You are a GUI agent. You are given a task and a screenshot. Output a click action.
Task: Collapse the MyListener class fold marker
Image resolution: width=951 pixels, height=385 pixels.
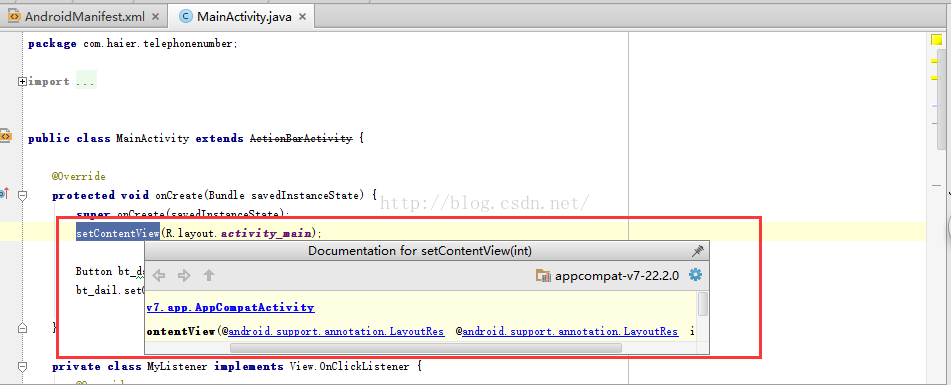click(x=22, y=367)
